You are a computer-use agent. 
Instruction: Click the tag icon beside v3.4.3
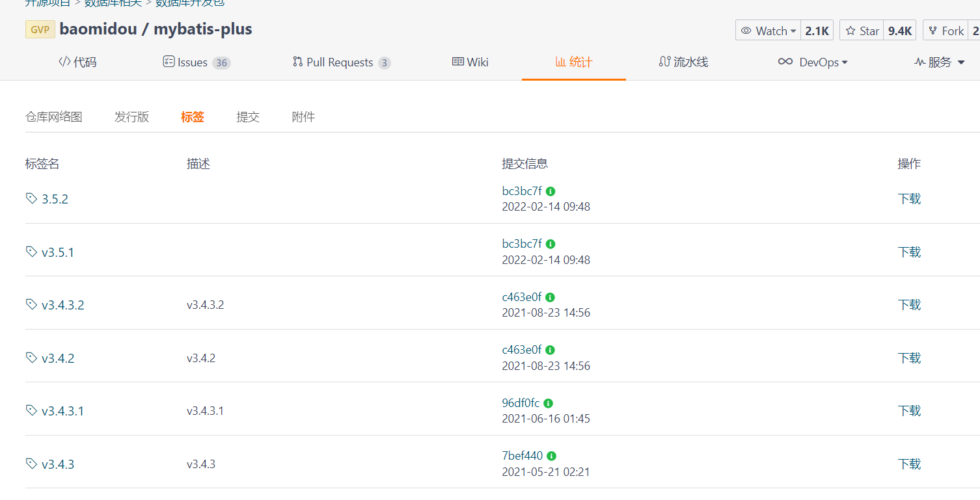point(31,464)
